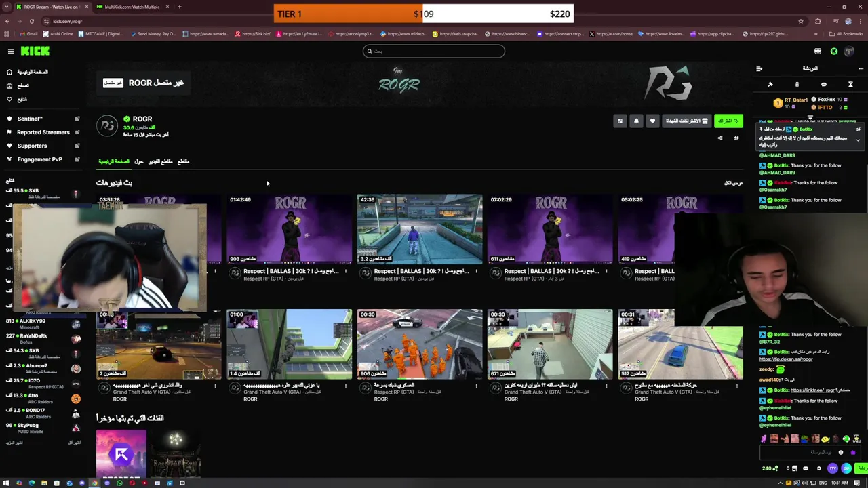
Task: Click the speech bubble icon in chat toolbar
Action: (x=824, y=85)
